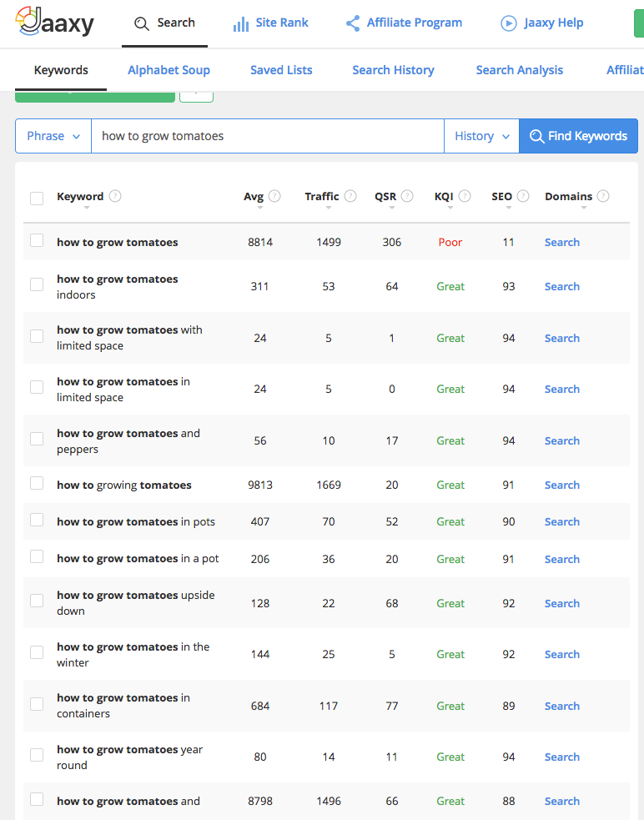Check the select-all keywords checkbox

[37, 199]
